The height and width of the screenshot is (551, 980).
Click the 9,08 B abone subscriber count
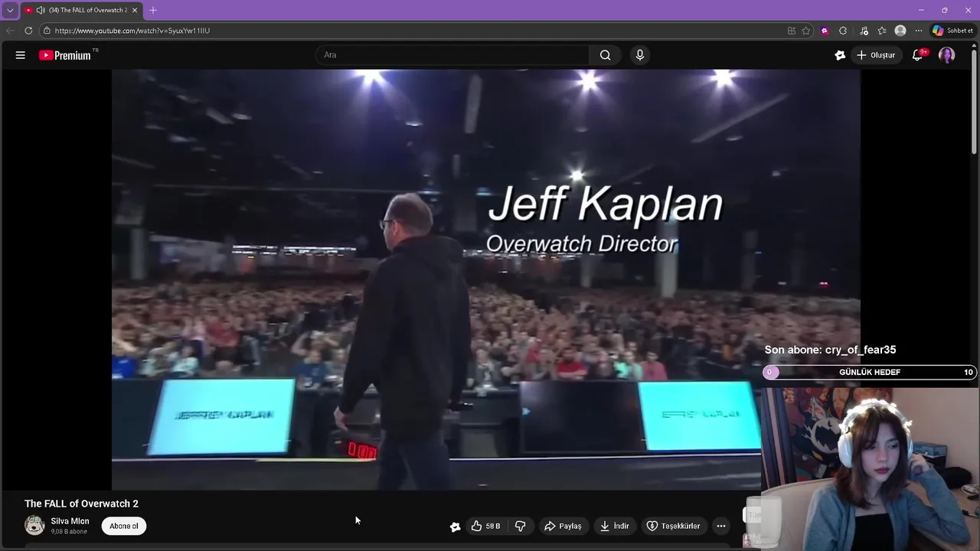(69, 531)
